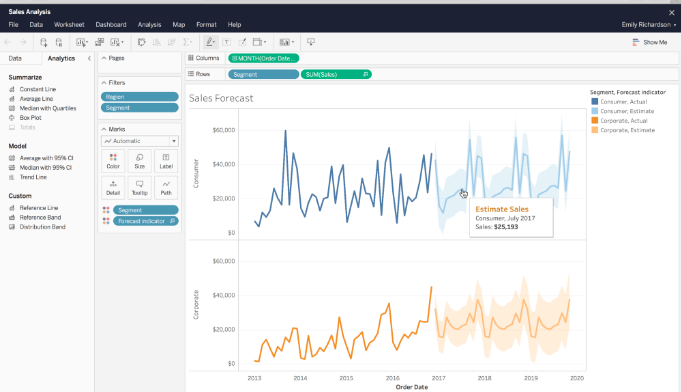Click the Path card in Marks
This screenshot has width=681, height=392.
point(166,188)
